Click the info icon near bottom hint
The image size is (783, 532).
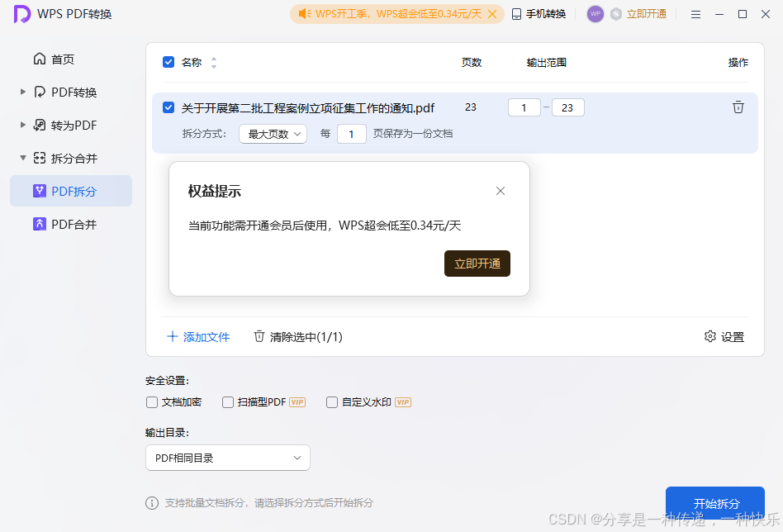click(152, 502)
